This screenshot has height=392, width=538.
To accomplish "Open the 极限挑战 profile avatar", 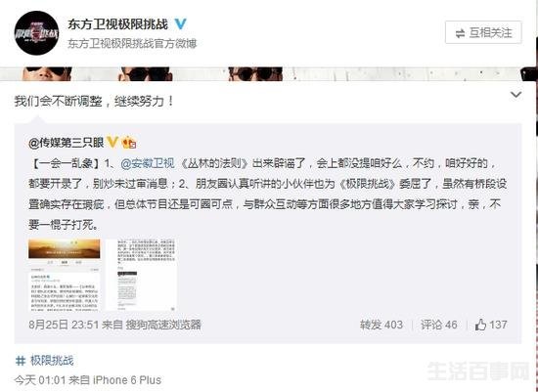I will pyautogui.click(x=37, y=33).
